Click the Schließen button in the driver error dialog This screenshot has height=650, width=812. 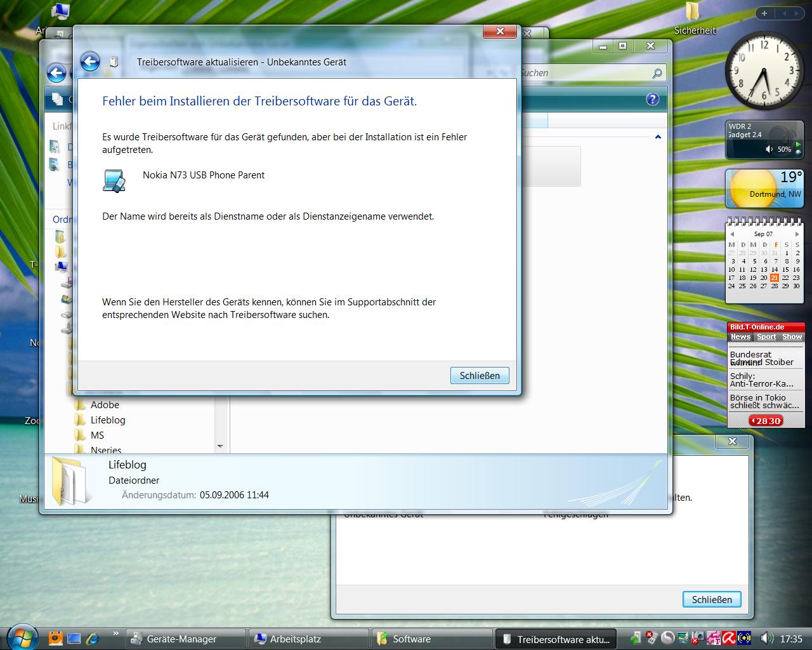click(x=480, y=375)
